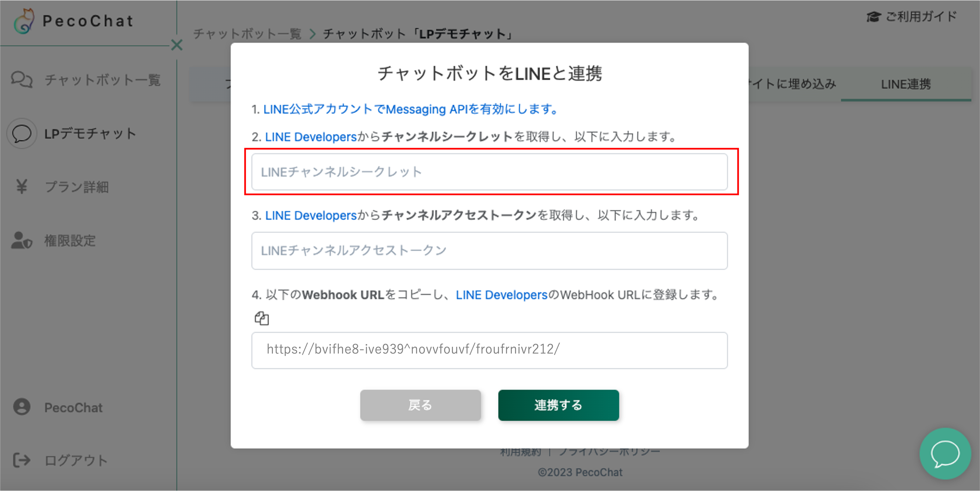Click the ログアウト logout arrow icon
The image size is (980, 491).
tap(21, 460)
